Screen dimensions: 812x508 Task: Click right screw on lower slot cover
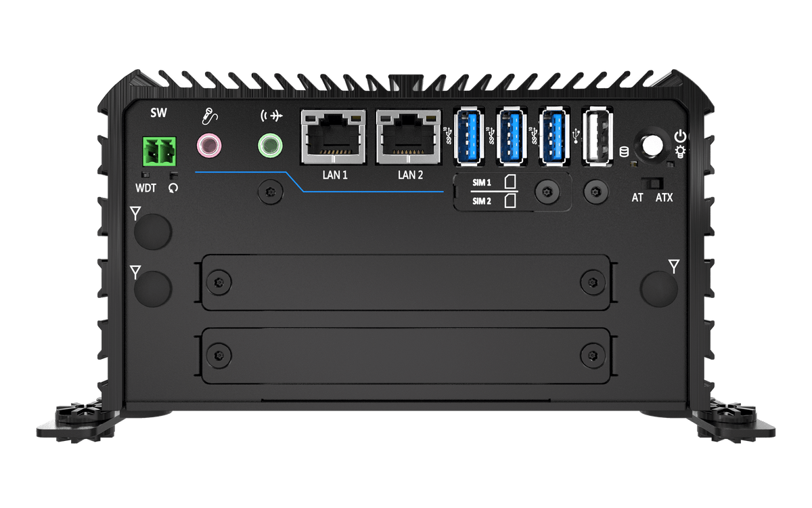(x=593, y=354)
